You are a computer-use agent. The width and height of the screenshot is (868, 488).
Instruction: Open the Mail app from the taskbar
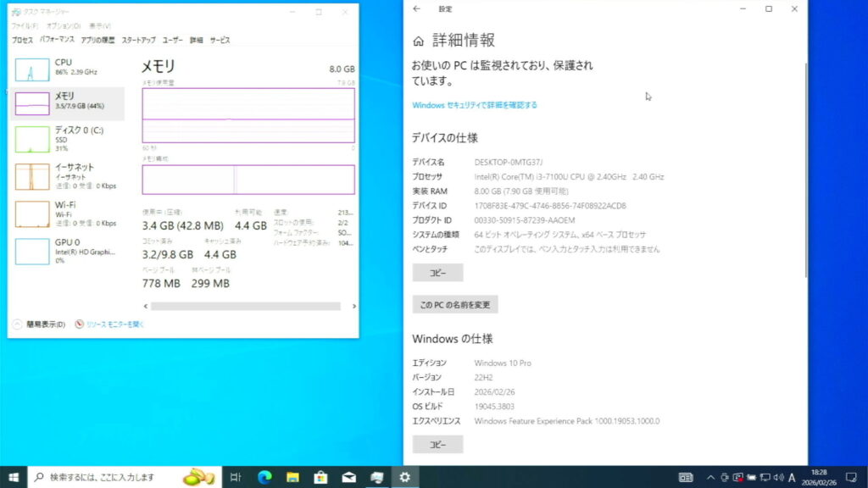click(348, 477)
